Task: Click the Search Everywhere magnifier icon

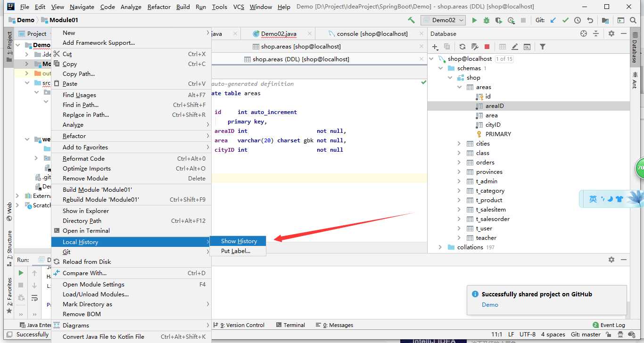Action: pyautogui.click(x=633, y=20)
